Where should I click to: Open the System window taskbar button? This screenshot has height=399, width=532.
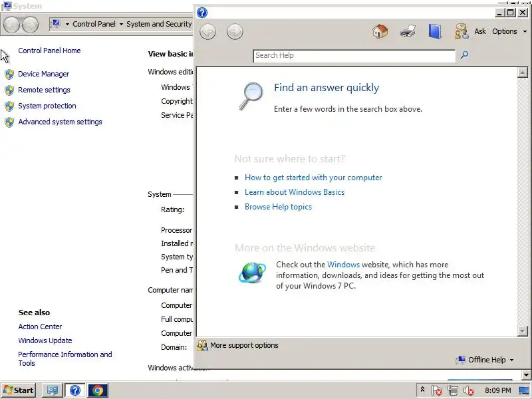click(53, 390)
